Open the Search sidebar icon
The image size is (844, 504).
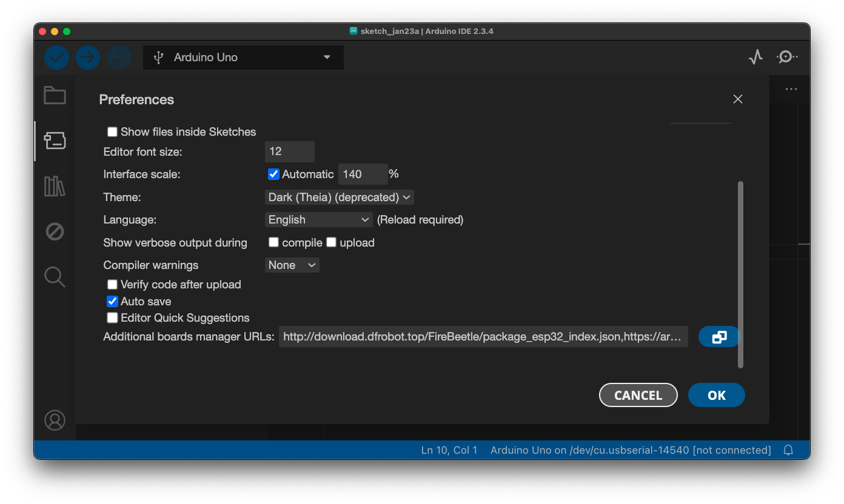[x=55, y=277]
